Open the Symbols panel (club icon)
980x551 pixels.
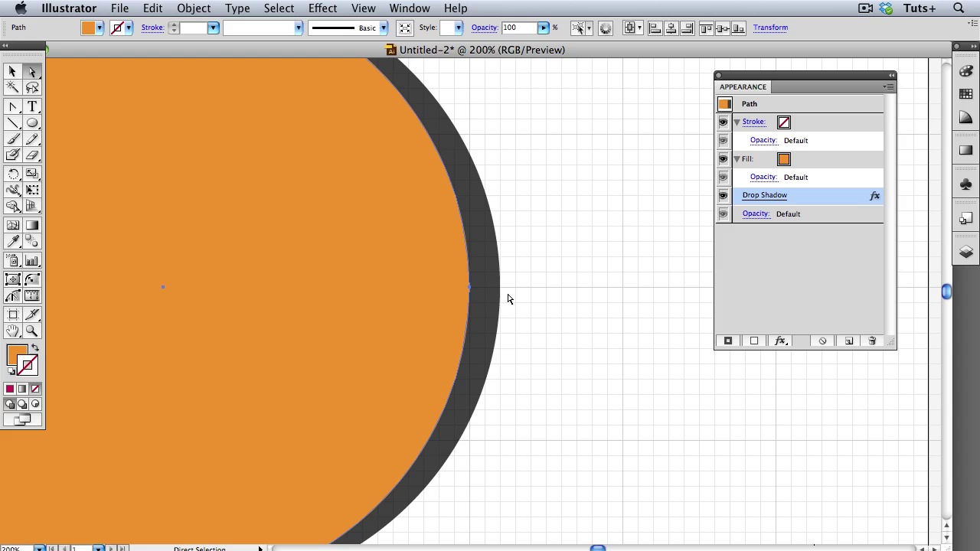[965, 184]
